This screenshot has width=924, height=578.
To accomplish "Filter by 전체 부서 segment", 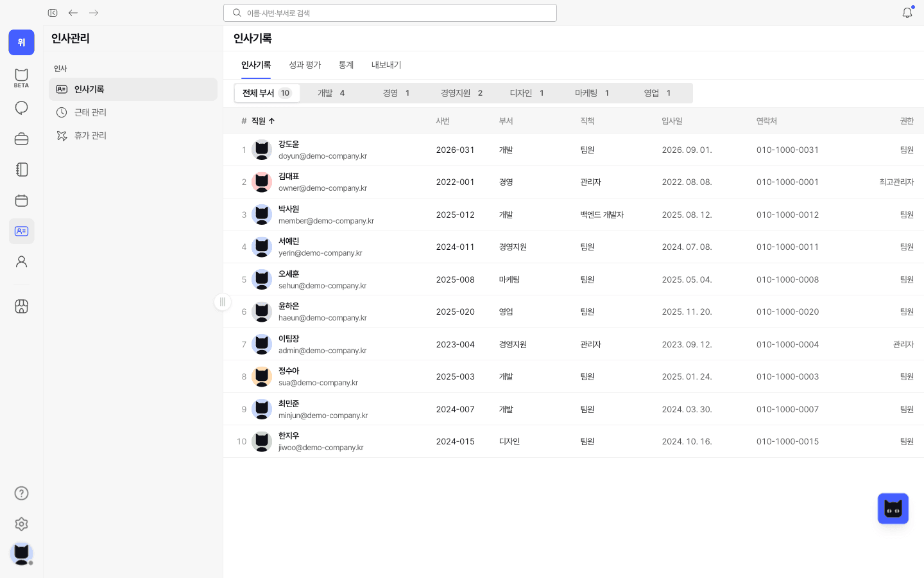I will (267, 93).
